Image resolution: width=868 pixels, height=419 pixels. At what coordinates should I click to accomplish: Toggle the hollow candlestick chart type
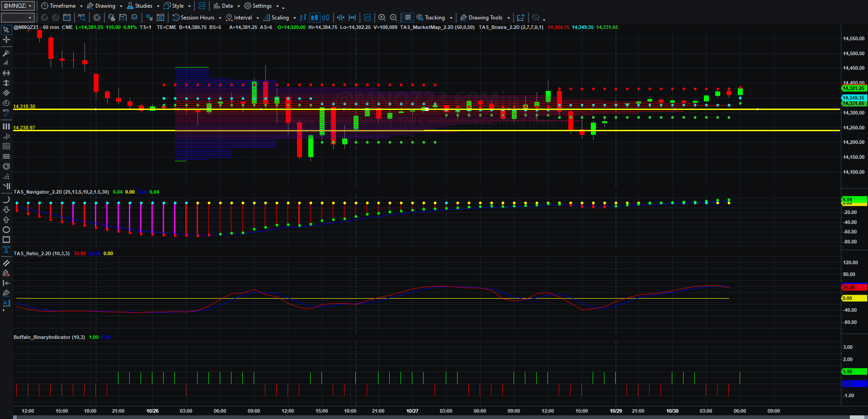(x=325, y=18)
